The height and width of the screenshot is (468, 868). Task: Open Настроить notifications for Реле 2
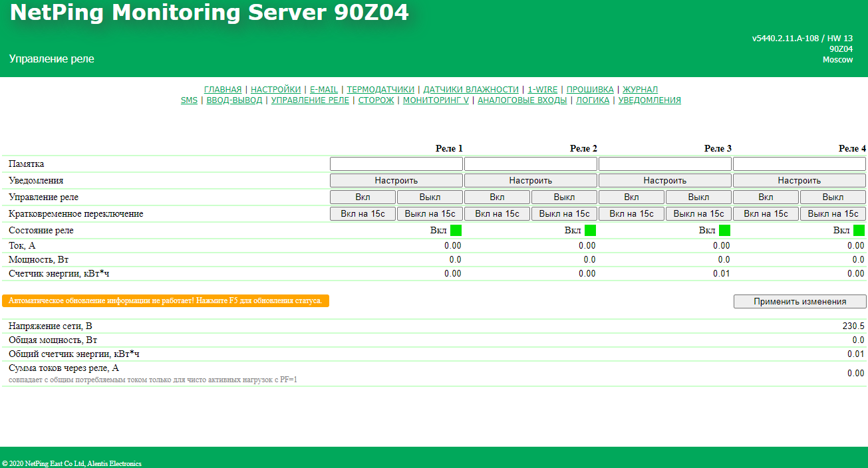(x=531, y=181)
